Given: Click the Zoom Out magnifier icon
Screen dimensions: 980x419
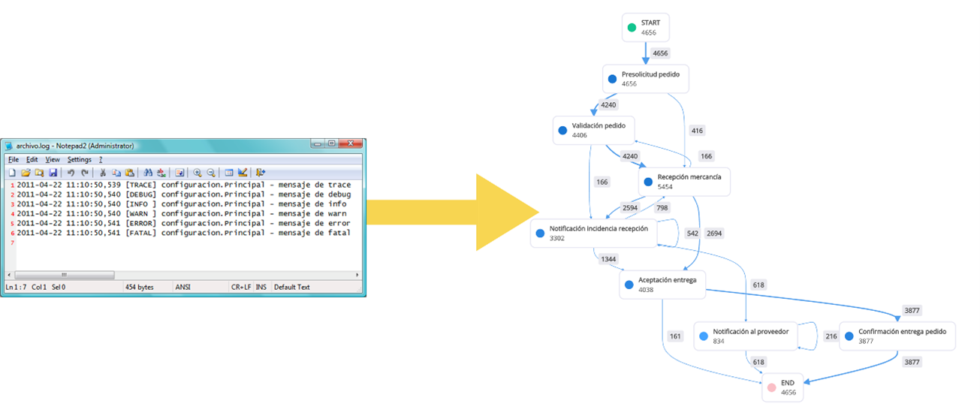Looking at the screenshot, I should coord(211,173).
